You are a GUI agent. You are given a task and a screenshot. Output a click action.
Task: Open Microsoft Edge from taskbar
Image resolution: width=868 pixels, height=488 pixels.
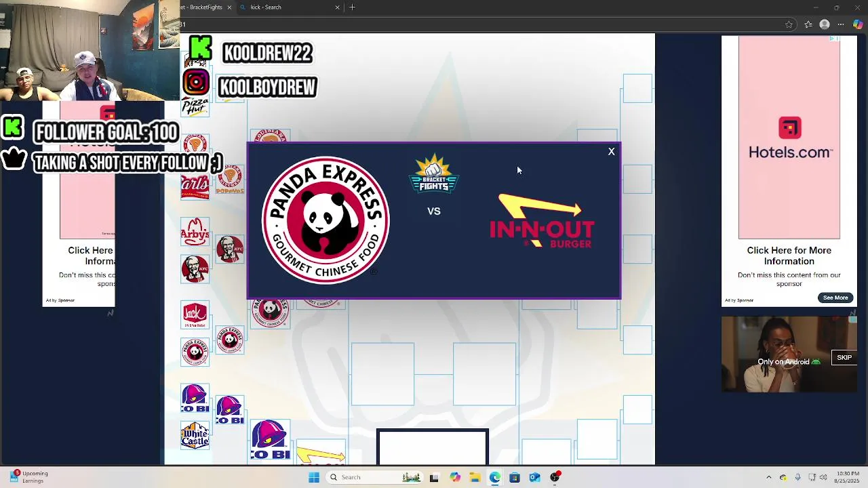tap(495, 477)
